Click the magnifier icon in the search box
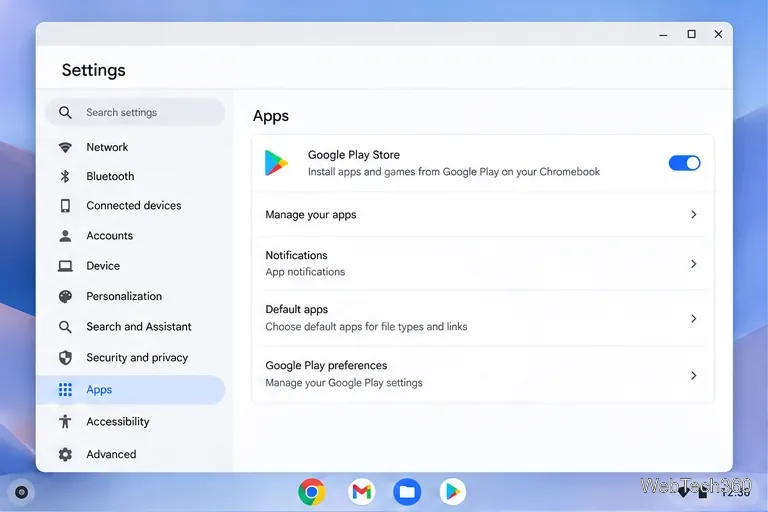Image resolution: width=768 pixels, height=512 pixels. point(65,113)
